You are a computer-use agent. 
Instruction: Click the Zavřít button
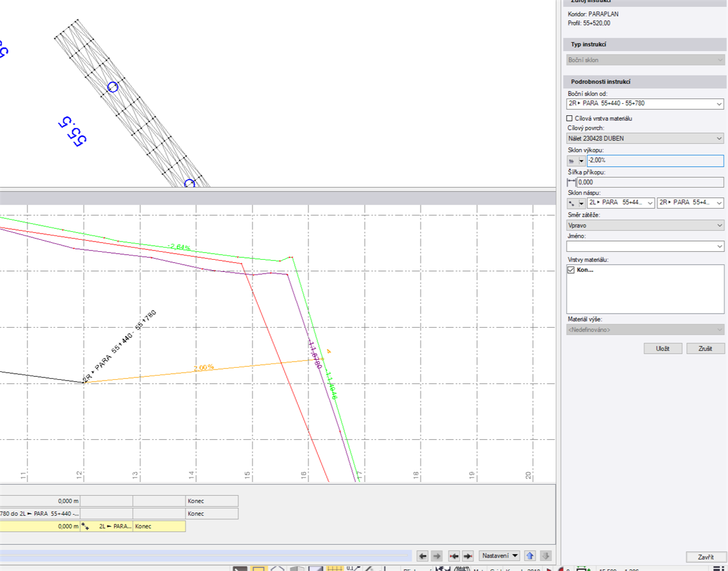706,557
